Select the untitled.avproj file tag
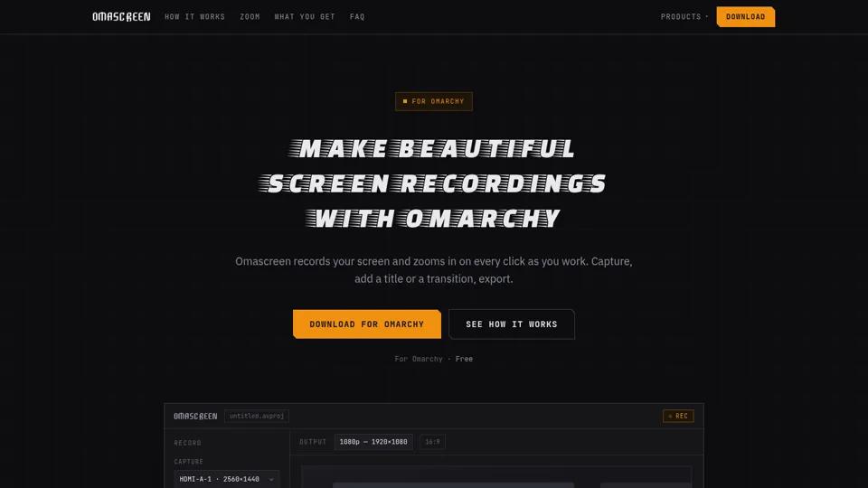The height and width of the screenshot is (488, 868). coord(256,416)
